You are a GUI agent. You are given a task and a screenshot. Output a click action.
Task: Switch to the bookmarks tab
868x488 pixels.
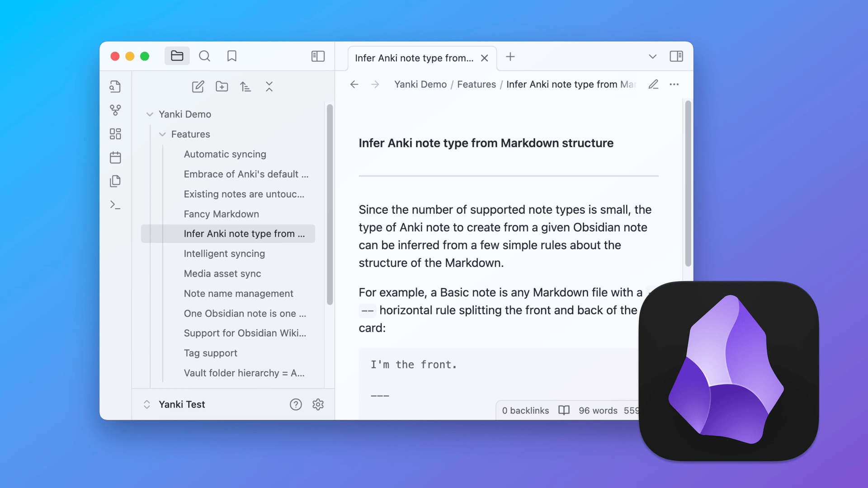tap(232, 56)
